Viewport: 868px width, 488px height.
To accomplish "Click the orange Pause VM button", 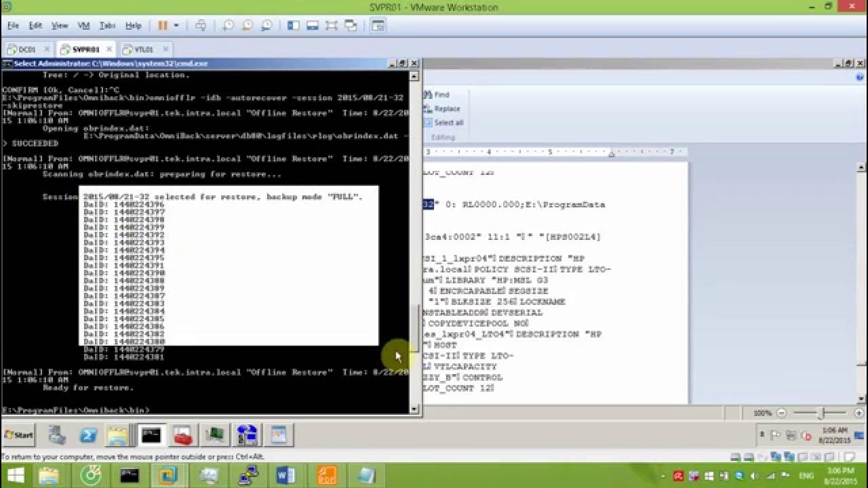I will coord(163,26).
